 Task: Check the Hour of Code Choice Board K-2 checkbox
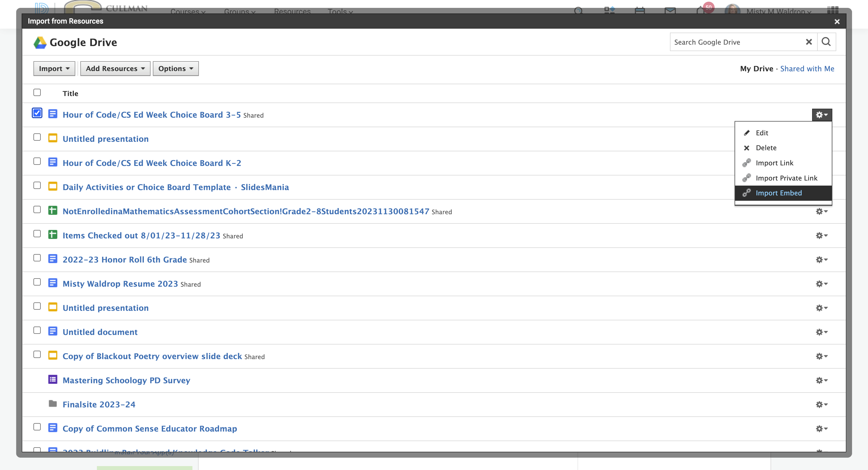click(x=37, y=161)
